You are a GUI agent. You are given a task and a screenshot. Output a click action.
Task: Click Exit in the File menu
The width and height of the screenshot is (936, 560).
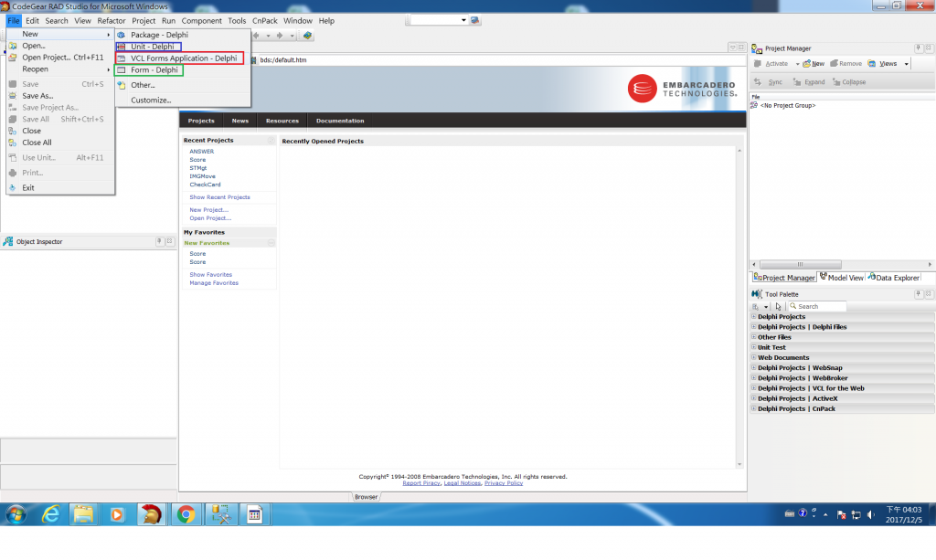60,188
